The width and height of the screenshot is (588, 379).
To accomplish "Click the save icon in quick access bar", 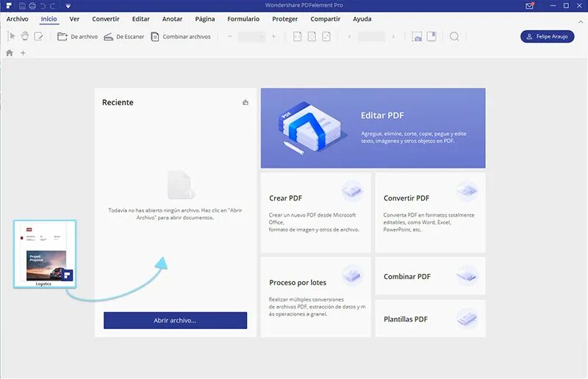I will coord(22,6).
